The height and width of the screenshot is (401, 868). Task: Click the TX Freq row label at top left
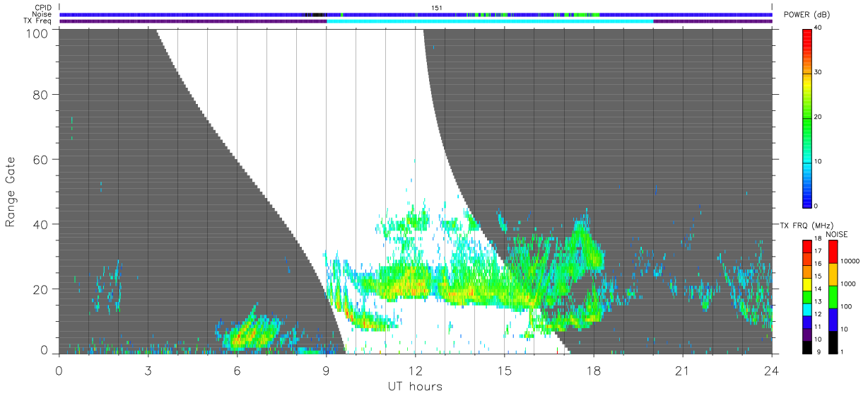(x=39, y=21)
